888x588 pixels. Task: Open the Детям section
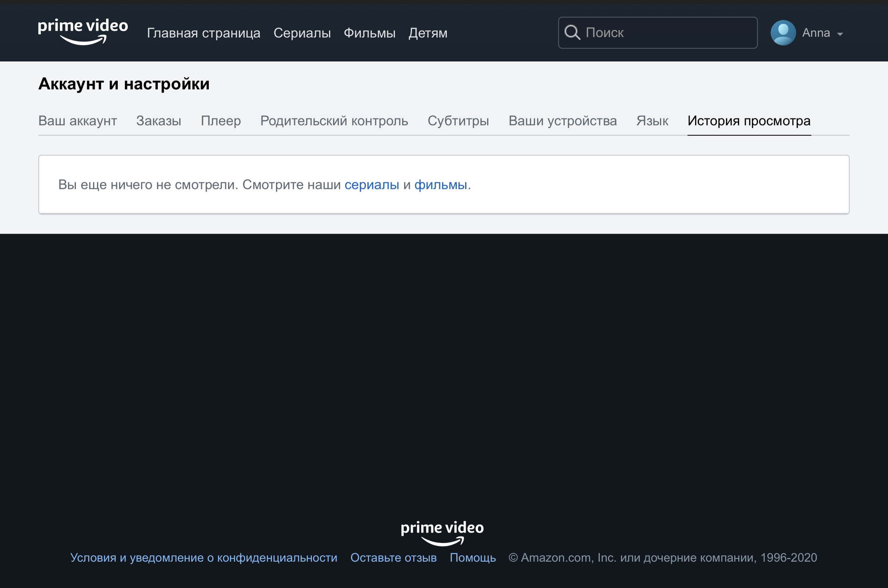coord(428,33)
